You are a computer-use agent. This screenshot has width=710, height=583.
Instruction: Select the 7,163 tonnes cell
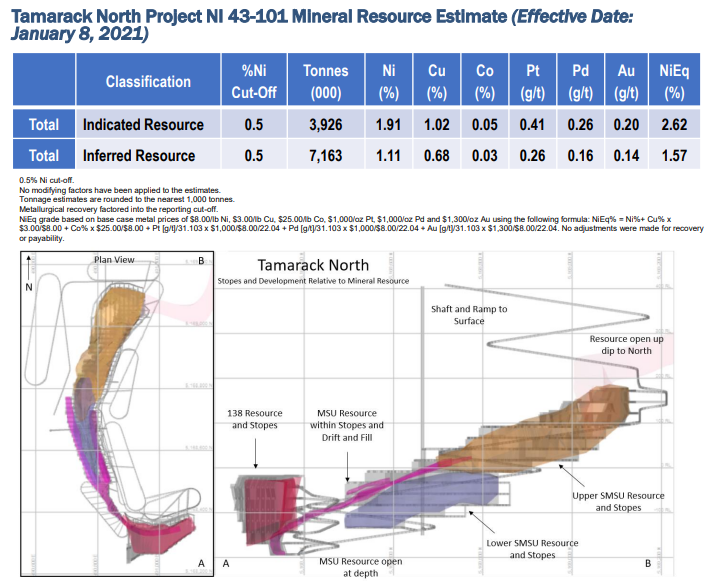325,156
